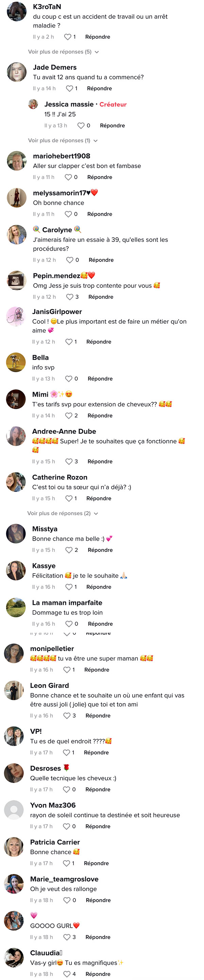The width and height of the screenshot is (204, 980).
Task: Reply to mariohebert1908's comment
Action: [x=100, y=177]
